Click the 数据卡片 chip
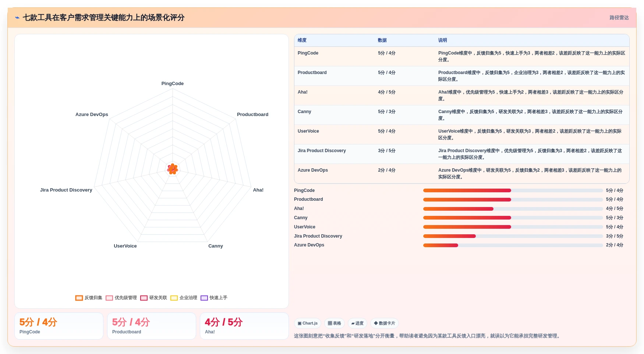The image size is (644, 354). click(385, 323)
